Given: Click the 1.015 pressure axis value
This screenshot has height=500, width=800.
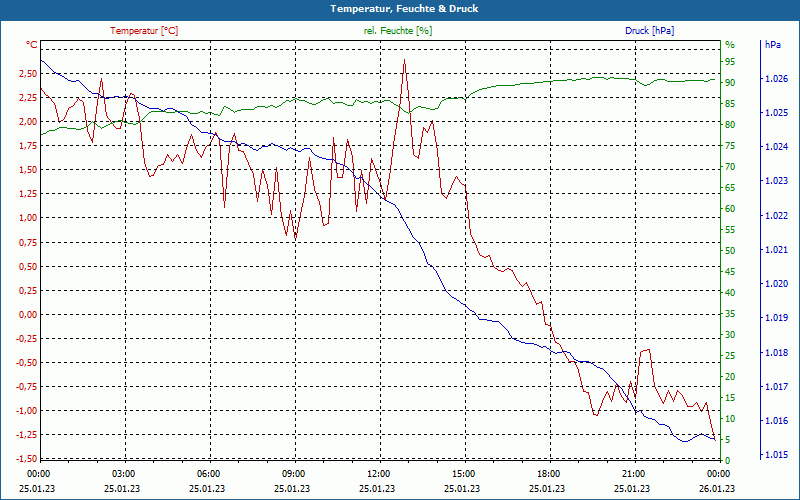Looking at the screenshot, I should (777, 455).
